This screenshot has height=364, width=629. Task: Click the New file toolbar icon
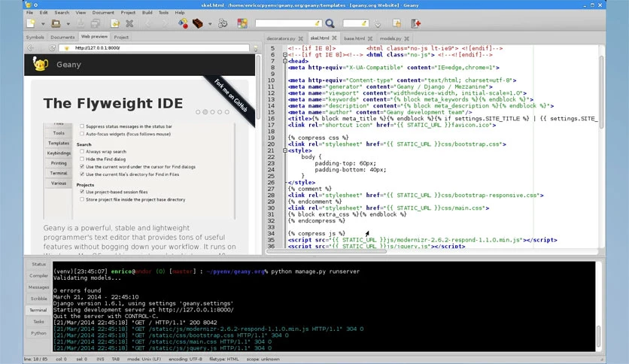click(31, 23)
